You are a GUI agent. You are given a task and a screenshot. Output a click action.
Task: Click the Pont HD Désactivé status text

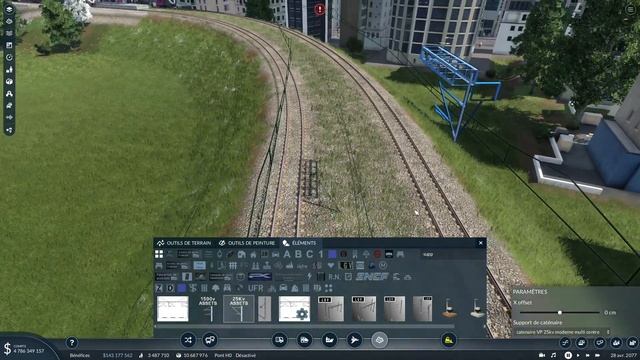tap(235, 356)
